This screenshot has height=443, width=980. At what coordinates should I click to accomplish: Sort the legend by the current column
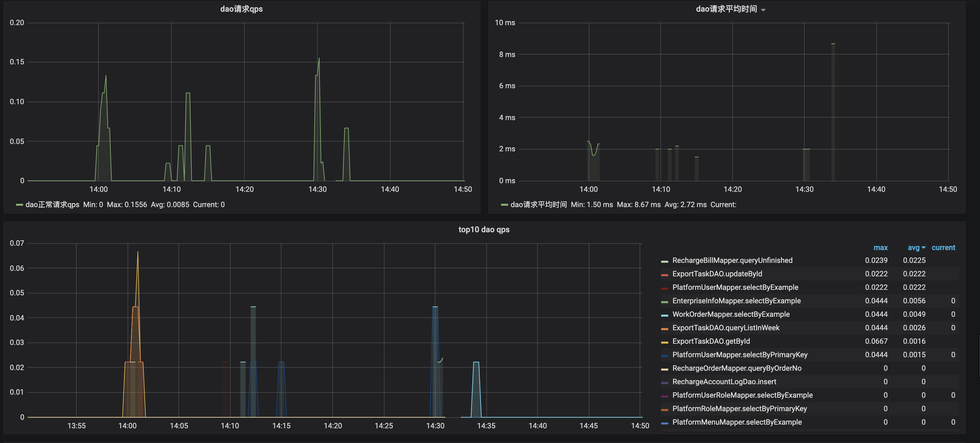(x=944, y=248)
